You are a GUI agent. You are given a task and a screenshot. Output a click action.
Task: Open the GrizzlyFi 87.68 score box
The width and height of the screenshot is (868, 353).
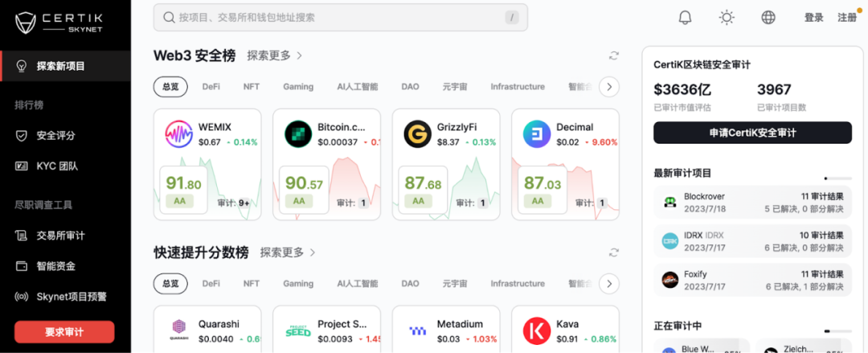(423, 190)
